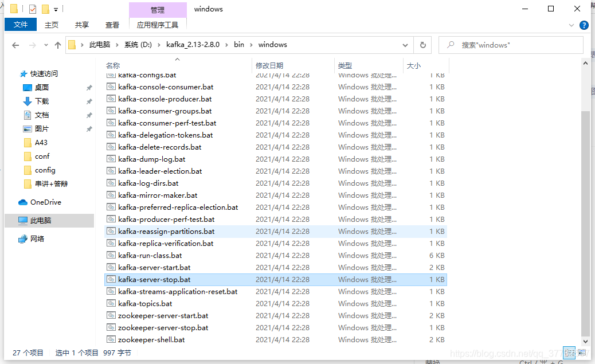Open 桌面 in navigation pane
This screenshot has width=595, height=364.
tap(42, 87)
